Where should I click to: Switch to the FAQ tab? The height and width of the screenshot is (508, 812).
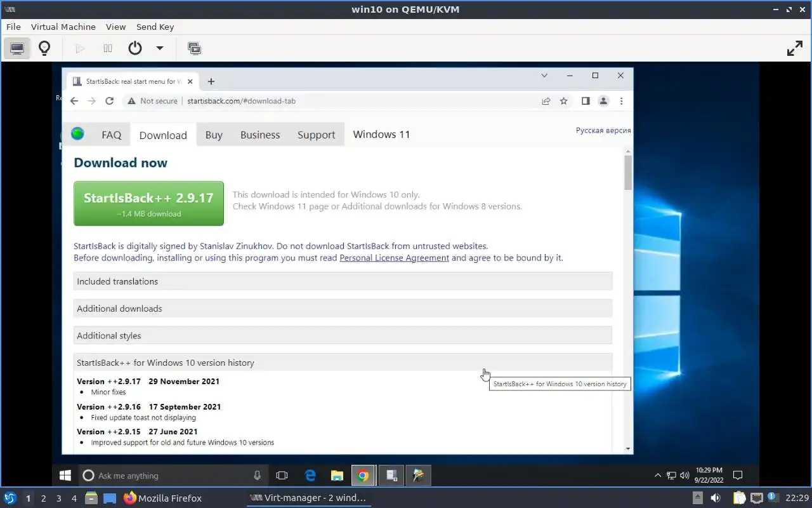[x=111, y=135]
